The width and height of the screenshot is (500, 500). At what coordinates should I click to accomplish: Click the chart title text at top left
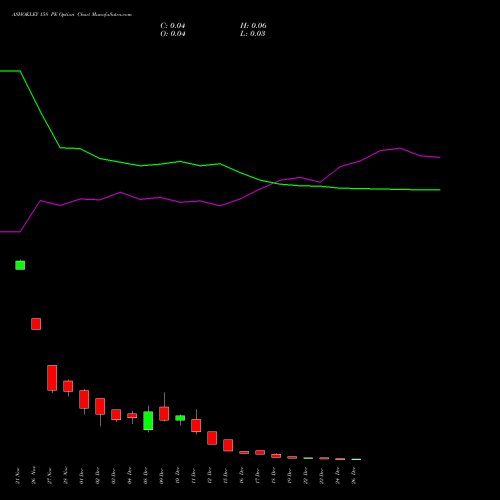[x=72, y=15]
